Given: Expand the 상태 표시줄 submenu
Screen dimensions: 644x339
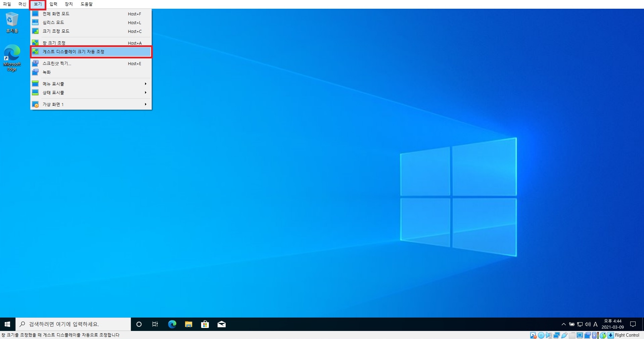Looking at the screenshot, I should click(x=91, y=93).
